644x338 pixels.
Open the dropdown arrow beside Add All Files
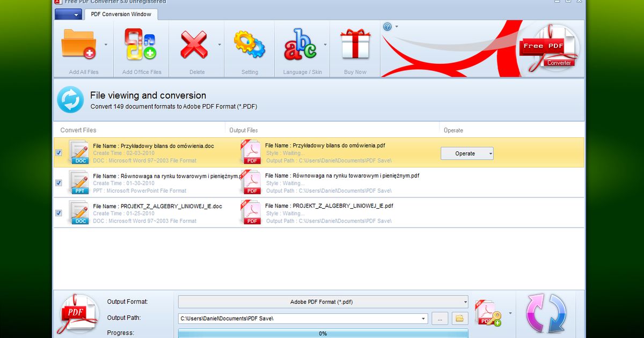106,45
